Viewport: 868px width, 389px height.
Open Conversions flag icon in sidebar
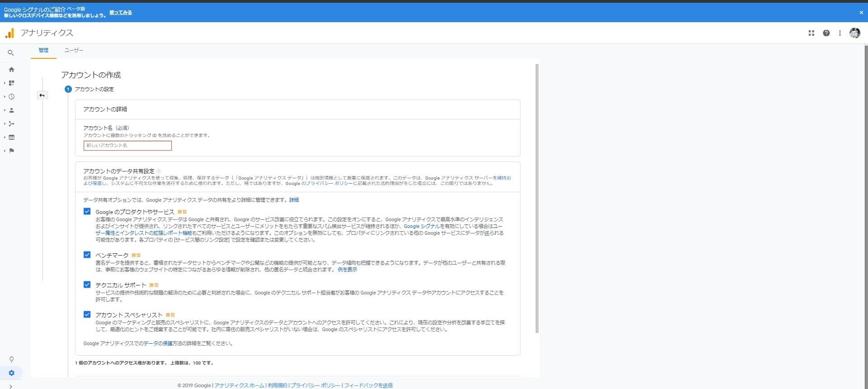click(12, 151)
